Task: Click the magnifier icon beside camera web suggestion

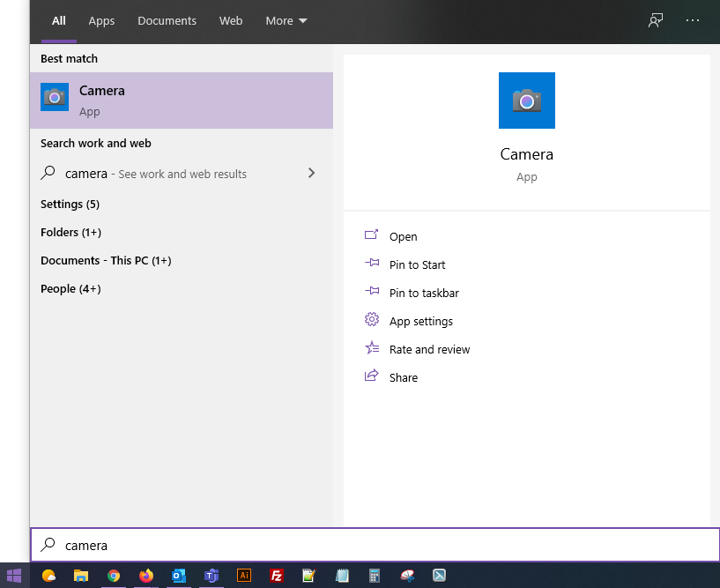Action: pyautogui.click(x=48, y=173)
